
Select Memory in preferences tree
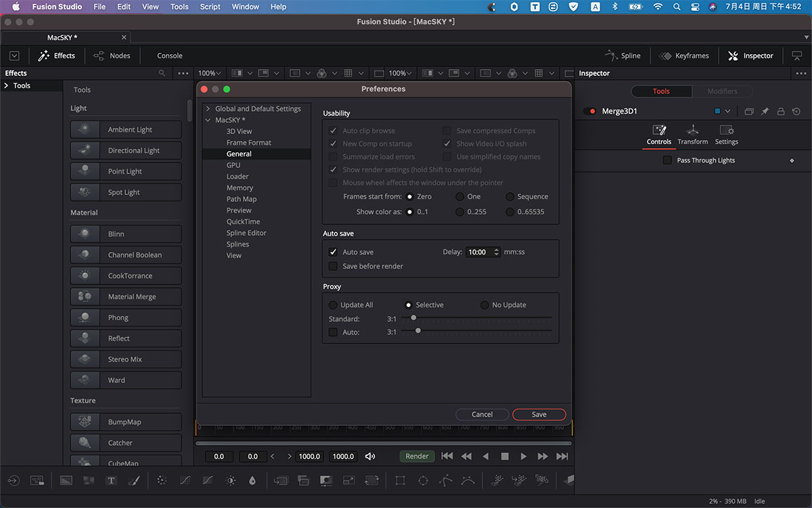pos(240,188)
